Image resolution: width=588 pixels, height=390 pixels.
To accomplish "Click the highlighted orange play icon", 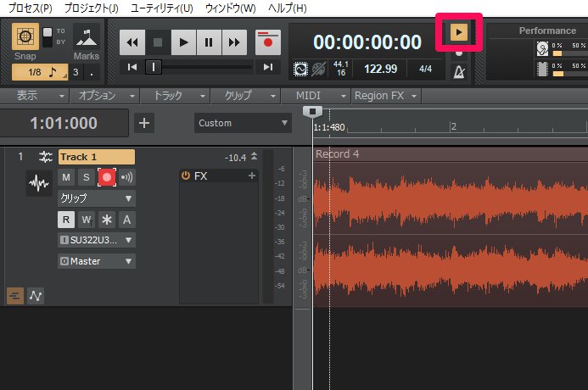I will [x=458, y=32].
